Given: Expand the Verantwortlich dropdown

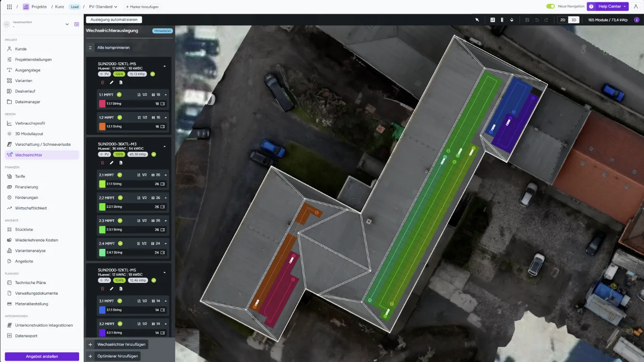Looking at the screenshot, I should point(67,24).
